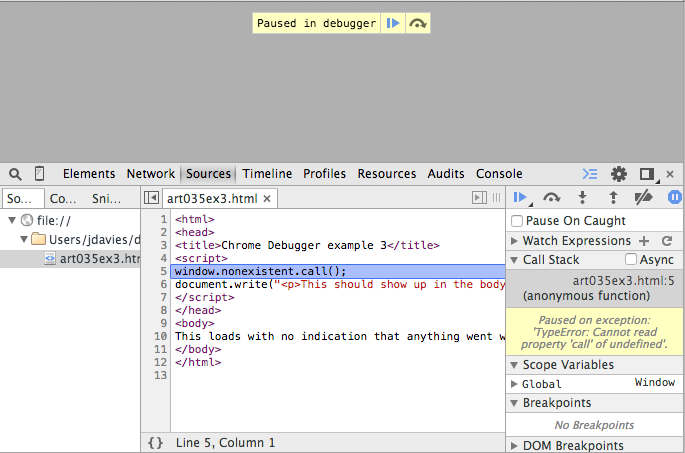Click line number 6 in the gutter
This screenshot has height=453, width=685.
tap(163, 284)
